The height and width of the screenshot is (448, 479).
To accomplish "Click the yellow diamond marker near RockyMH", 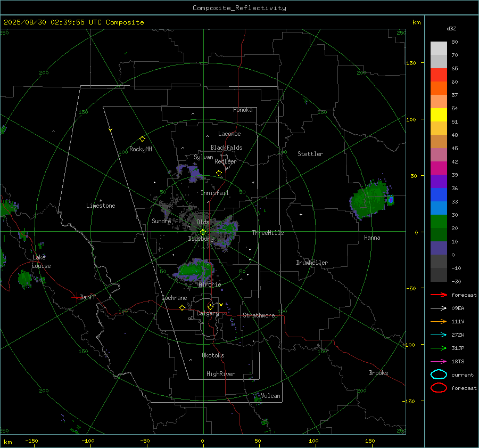I will click(142, 139).
